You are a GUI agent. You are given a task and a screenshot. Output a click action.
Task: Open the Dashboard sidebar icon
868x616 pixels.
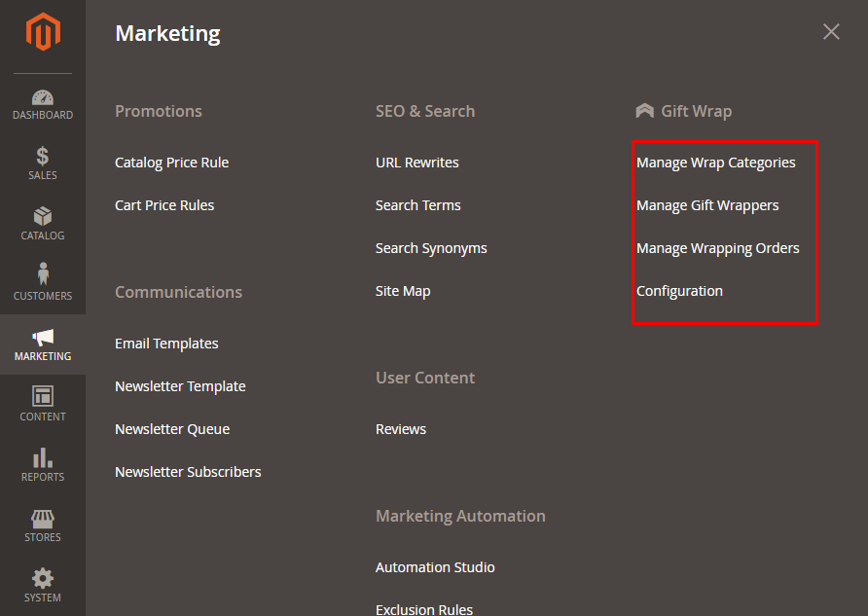43,98
